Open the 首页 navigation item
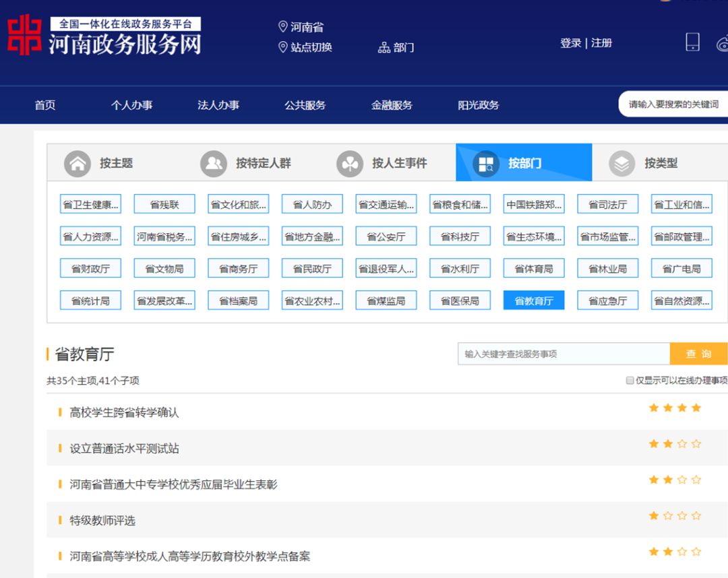Image resolution: width=728 pixels, height=578 pixels. (45, 105)
